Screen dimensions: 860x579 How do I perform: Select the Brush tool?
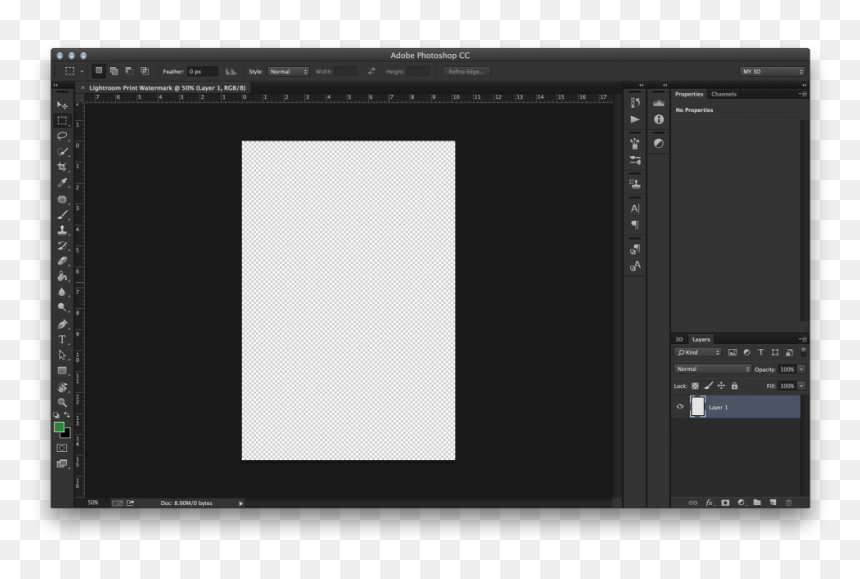(63, 214)
